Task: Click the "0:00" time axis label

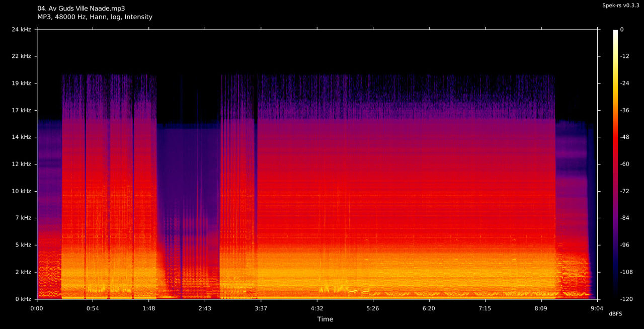Action: pos(37,308)
